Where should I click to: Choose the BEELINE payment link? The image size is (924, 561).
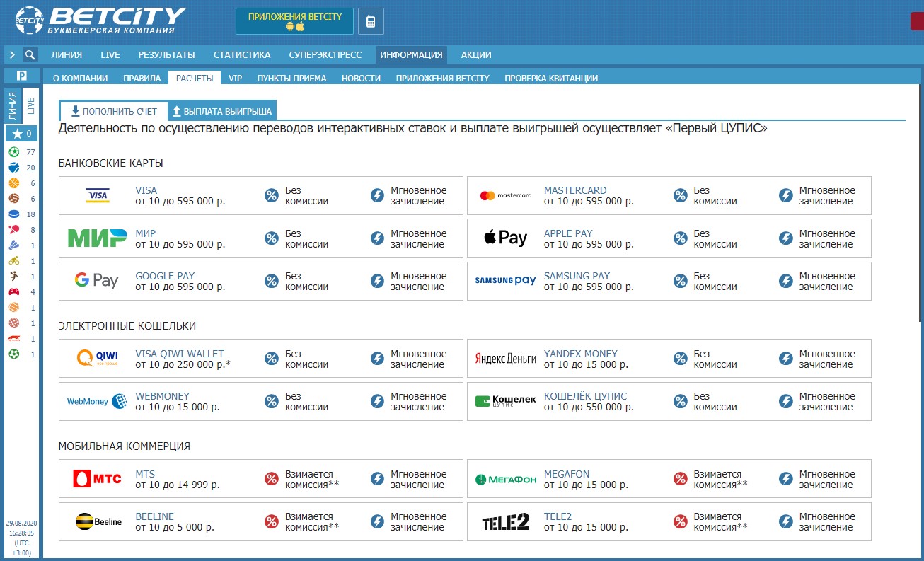[x=154, y=516]
